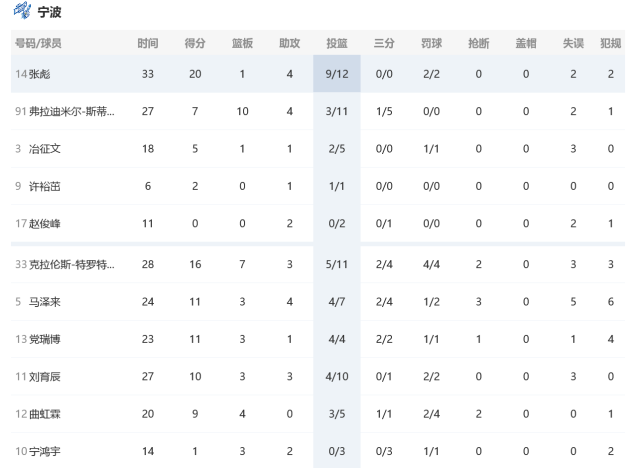Sort by the 篮板 column header

(x=242, y=43)
